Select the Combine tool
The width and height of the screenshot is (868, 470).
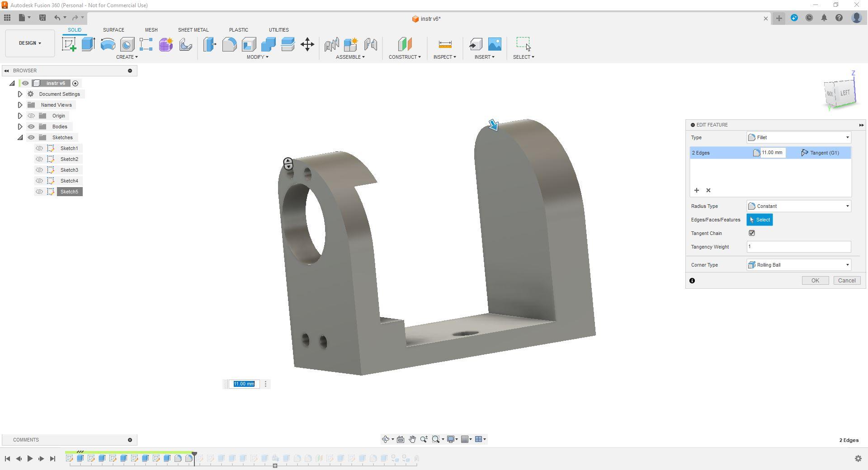(268, 44)
